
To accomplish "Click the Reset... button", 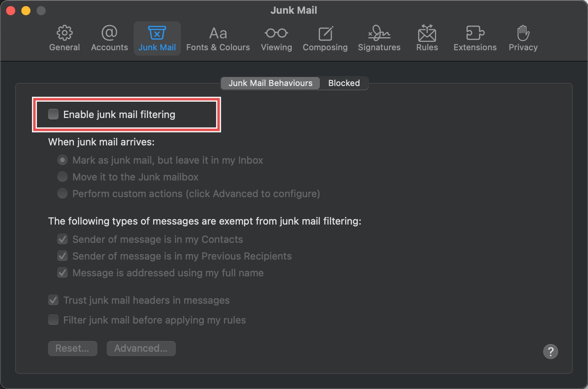I will pyautogui.click(x=72, y=348).
